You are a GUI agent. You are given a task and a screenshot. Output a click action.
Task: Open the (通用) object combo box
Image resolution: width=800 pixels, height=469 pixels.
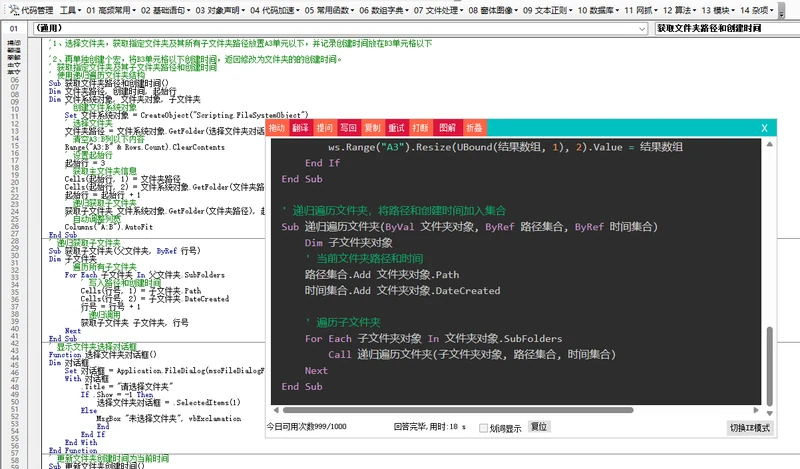coord(341,29)
